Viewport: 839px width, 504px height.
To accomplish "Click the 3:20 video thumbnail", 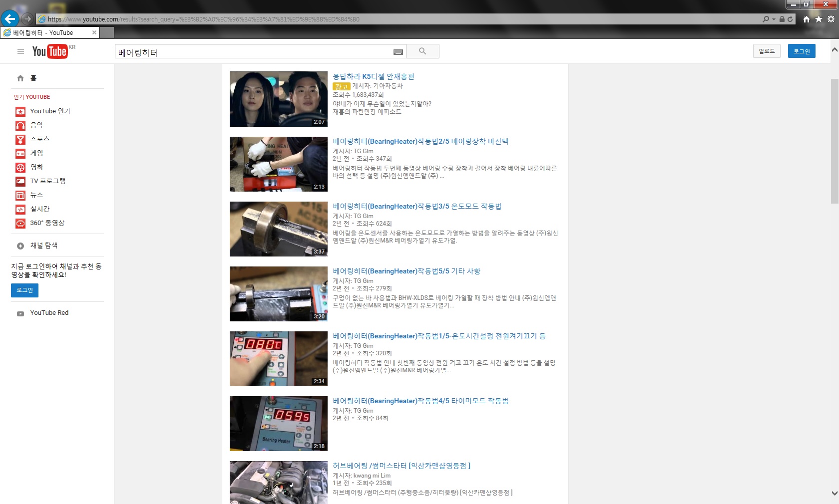I will 279,293.
